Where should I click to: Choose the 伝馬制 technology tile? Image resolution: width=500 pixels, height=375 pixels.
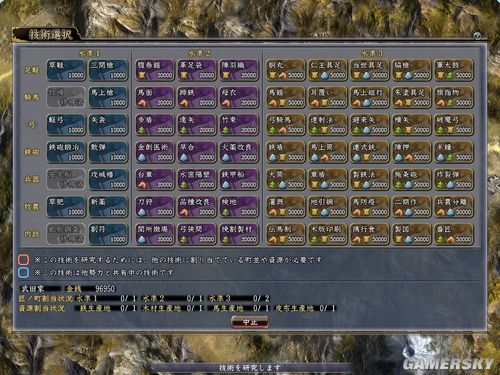[286, 234]
